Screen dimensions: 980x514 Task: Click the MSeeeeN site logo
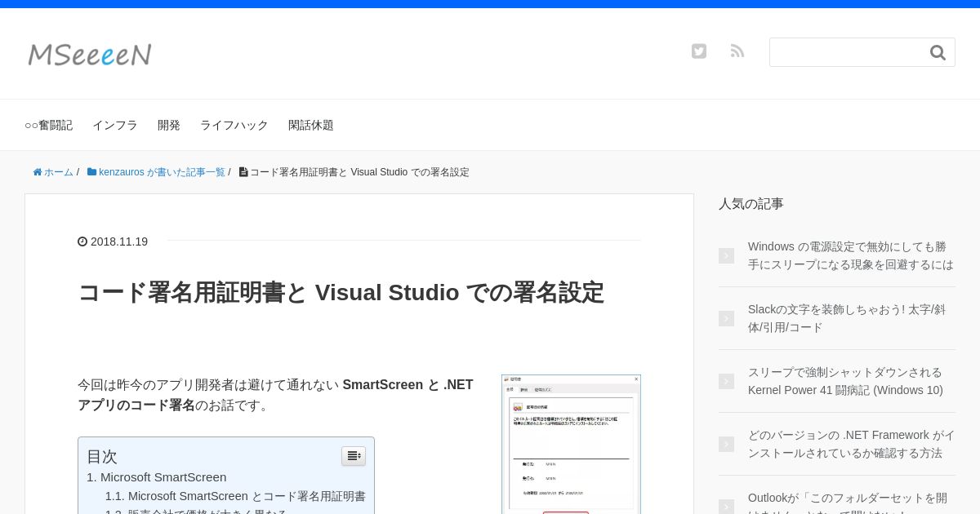point(90,55)
